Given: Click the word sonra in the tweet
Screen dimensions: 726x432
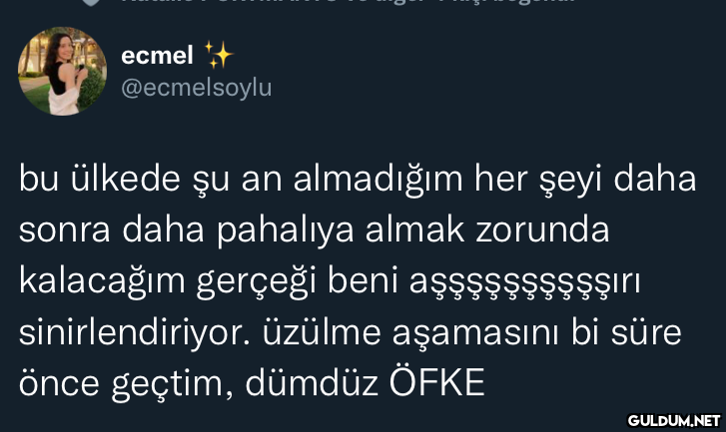Looking at the screenshot, I should 64,232.
